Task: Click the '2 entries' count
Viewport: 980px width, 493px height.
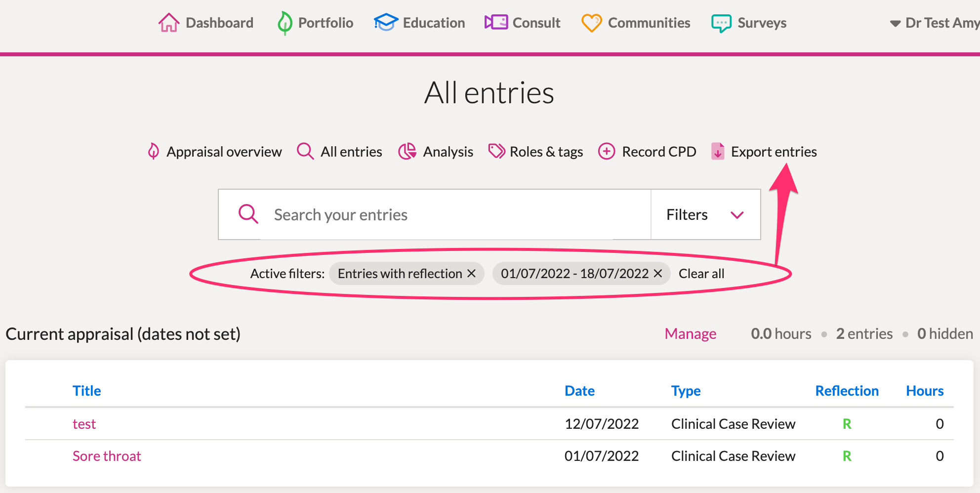Action: tap(864, 333)
